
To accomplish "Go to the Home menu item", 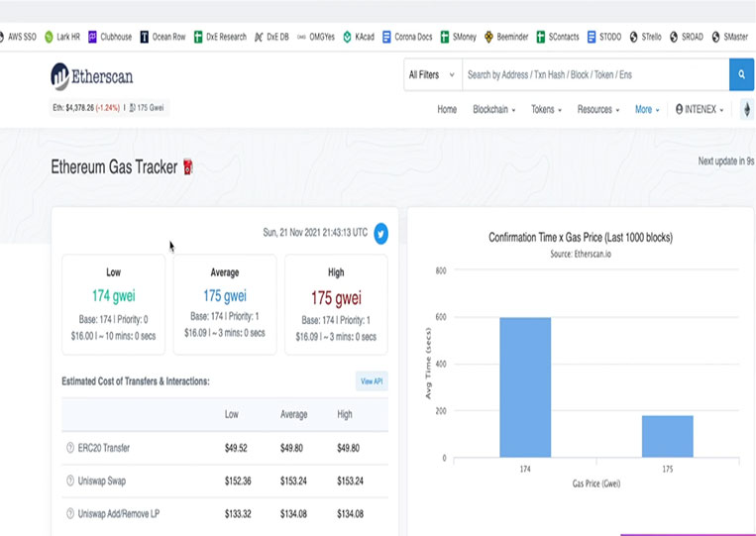I will 447,109.
